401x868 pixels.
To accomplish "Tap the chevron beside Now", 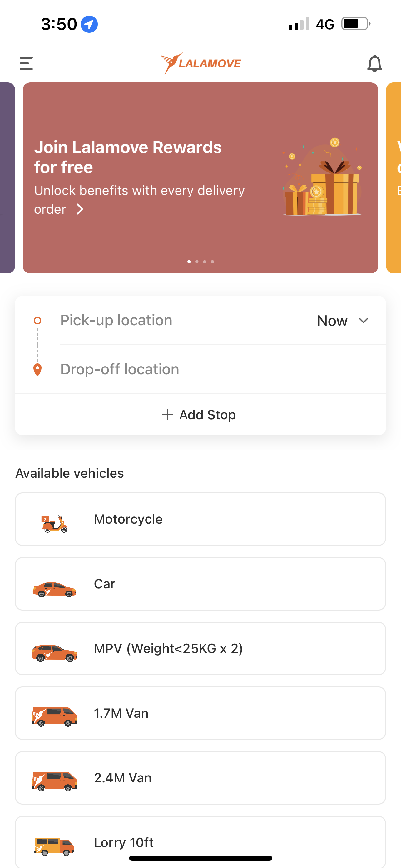I will click(x=364, y=321).
